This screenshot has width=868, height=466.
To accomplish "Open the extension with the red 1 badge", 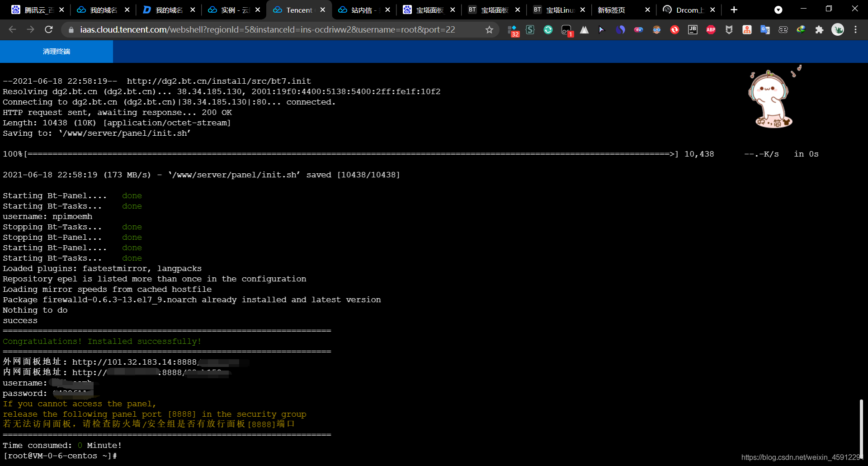I will coord(566,30).
